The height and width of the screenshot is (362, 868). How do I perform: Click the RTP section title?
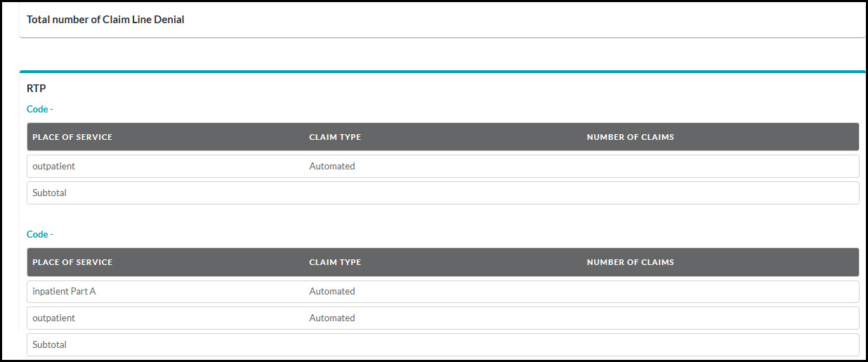(x=36, y=89)
